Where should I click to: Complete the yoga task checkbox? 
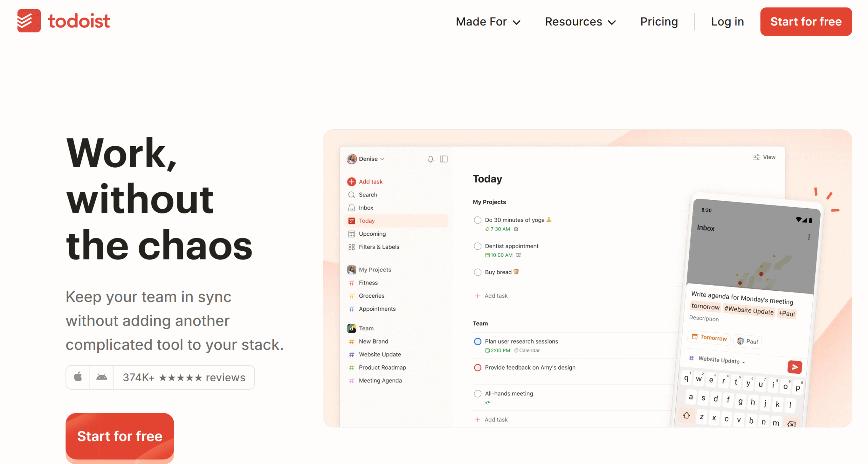tap(477, 220)
